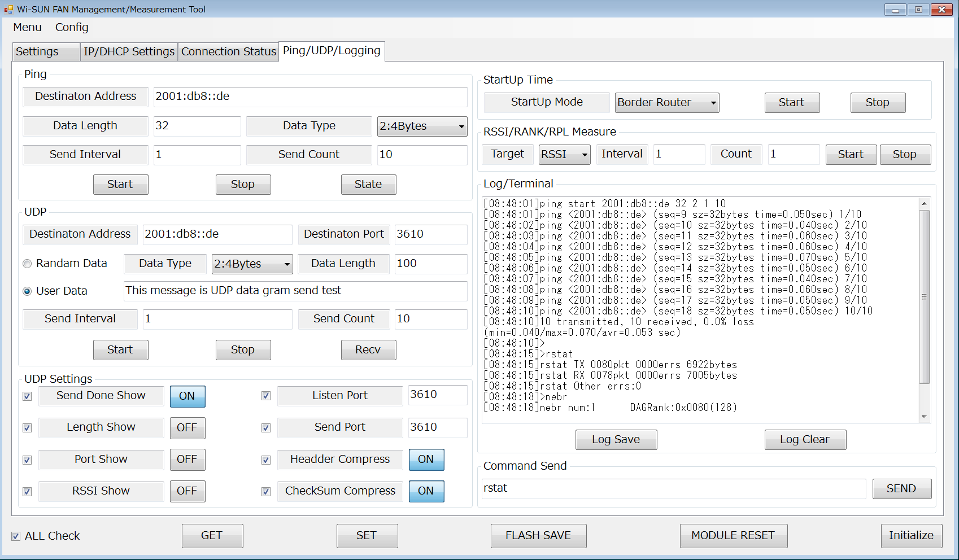Switch to IP/DHCP Settings tab

[129, 51]
